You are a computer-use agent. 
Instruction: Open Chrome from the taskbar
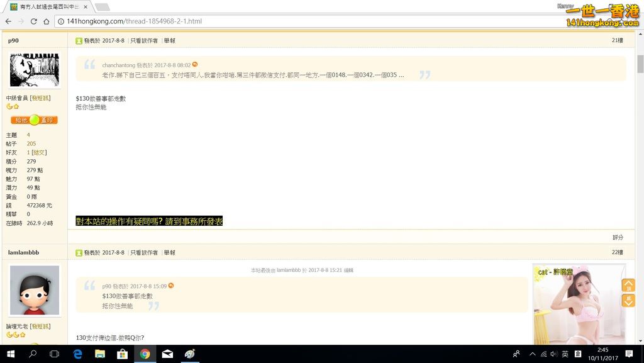tap(145, 354)
